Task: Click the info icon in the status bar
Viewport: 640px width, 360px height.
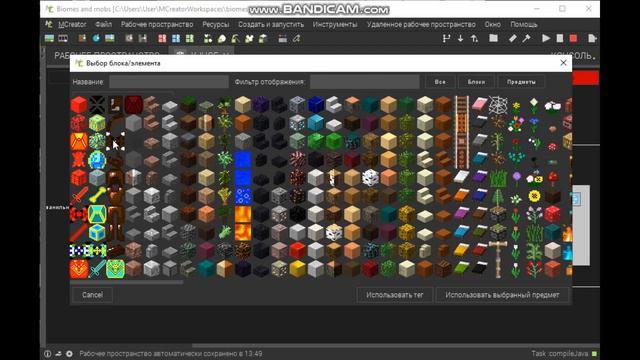Action: pos(48,354)
